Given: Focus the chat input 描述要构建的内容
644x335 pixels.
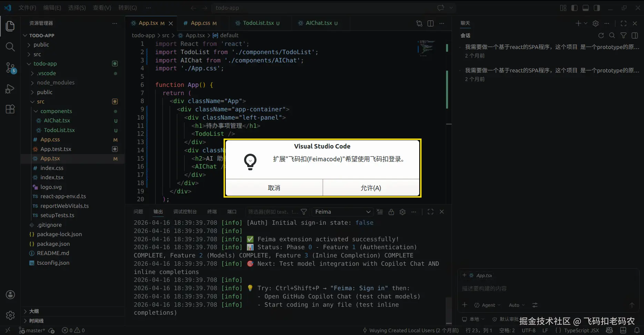Looking at the screenshot, I should tap(548, 288).
